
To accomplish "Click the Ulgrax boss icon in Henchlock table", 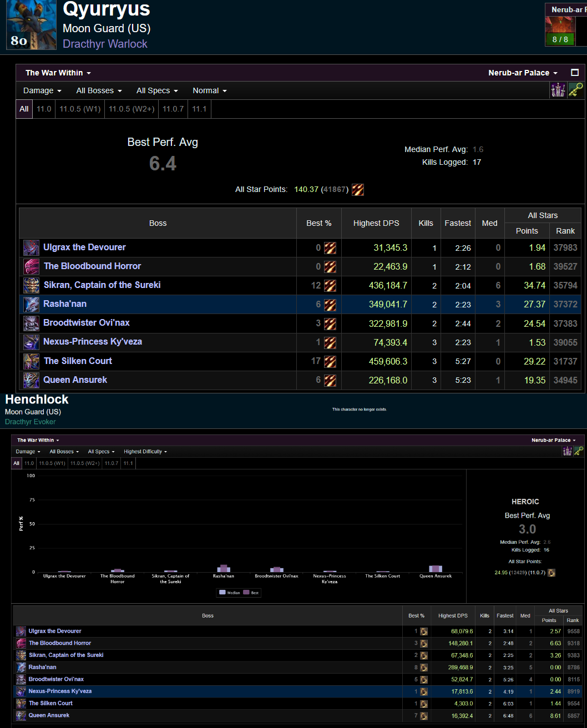I will click(21, 631).
